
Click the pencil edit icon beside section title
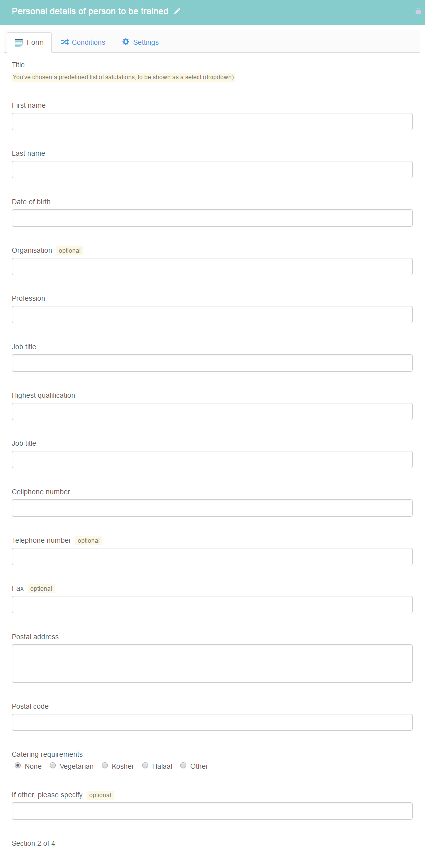[177, 11]
